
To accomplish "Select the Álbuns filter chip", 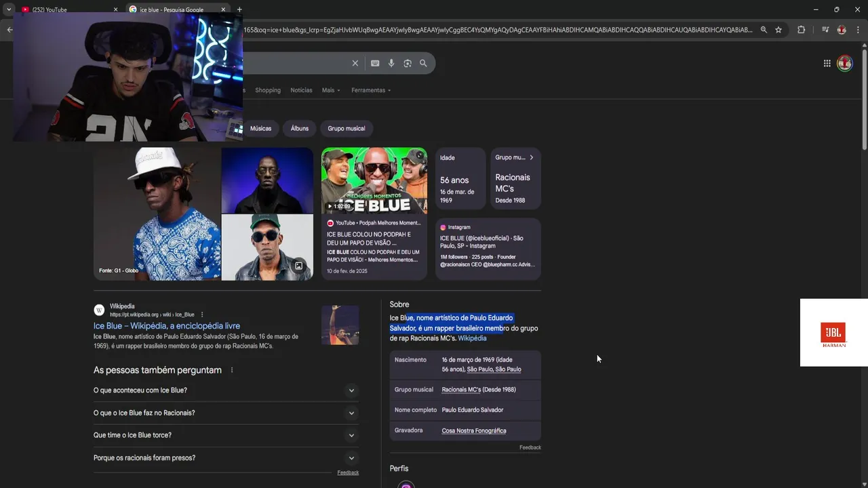I will tap(300, 128).
